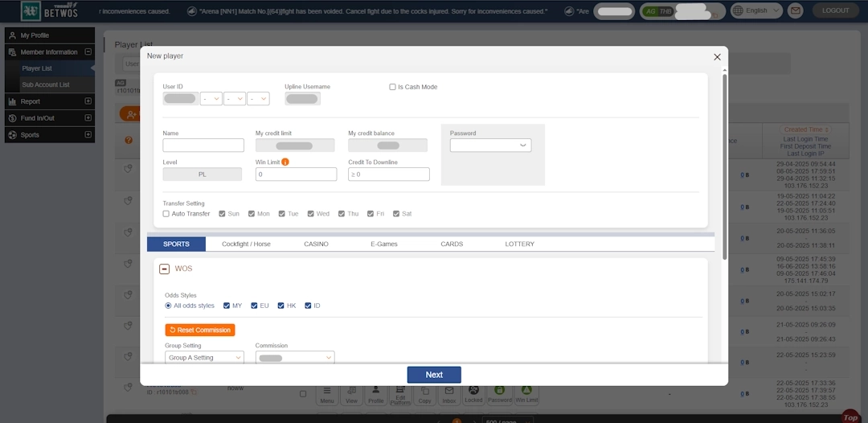Switch to the E-Games tab

pos(384,244)
